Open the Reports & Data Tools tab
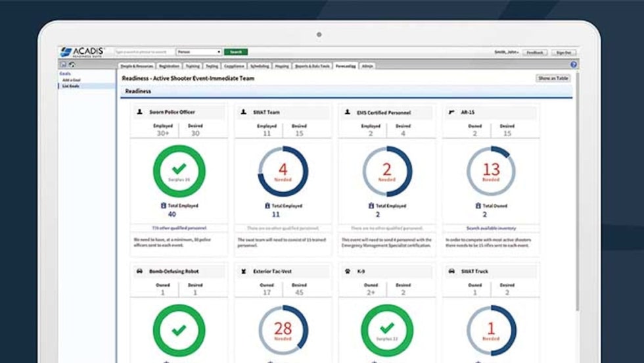 [x=312, y=66]
